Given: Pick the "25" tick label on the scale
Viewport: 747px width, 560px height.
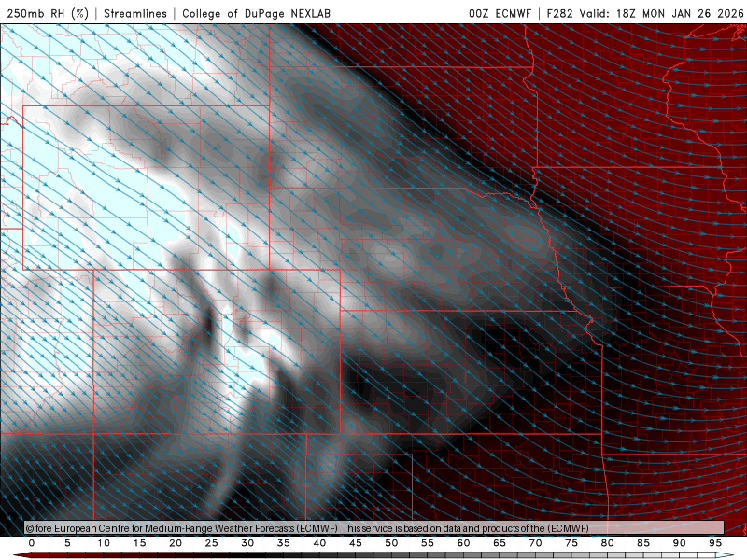Looking at the screenshot, I should [x=212, y=543].
